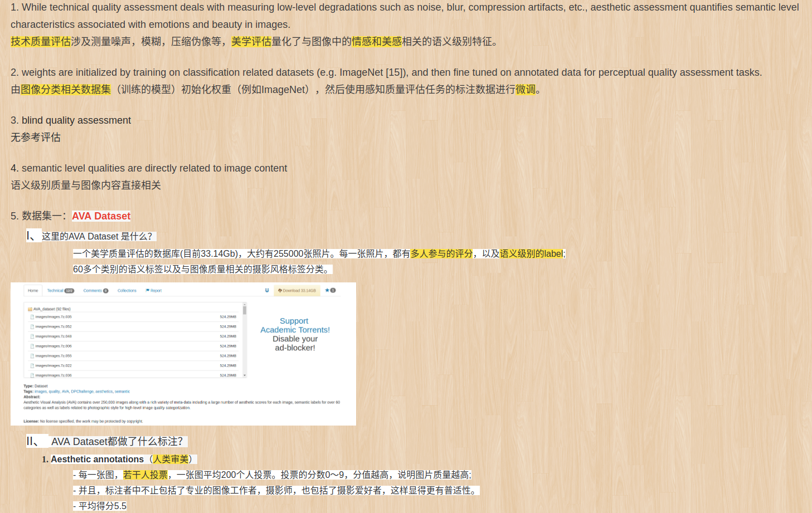Click the 524.29MB size for images.7z.035
The height and width of the screenshot is (513, 812).
point(228,317)
